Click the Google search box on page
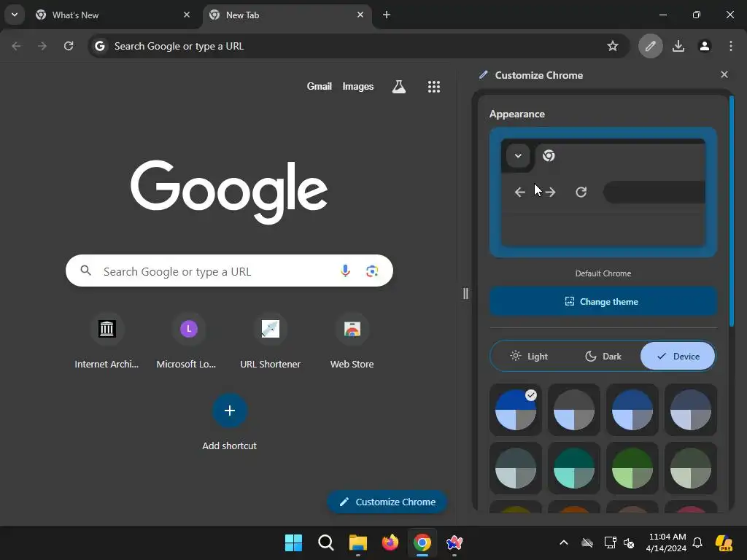This screenshot has width=747, height=560. click(x=229, y=271)
